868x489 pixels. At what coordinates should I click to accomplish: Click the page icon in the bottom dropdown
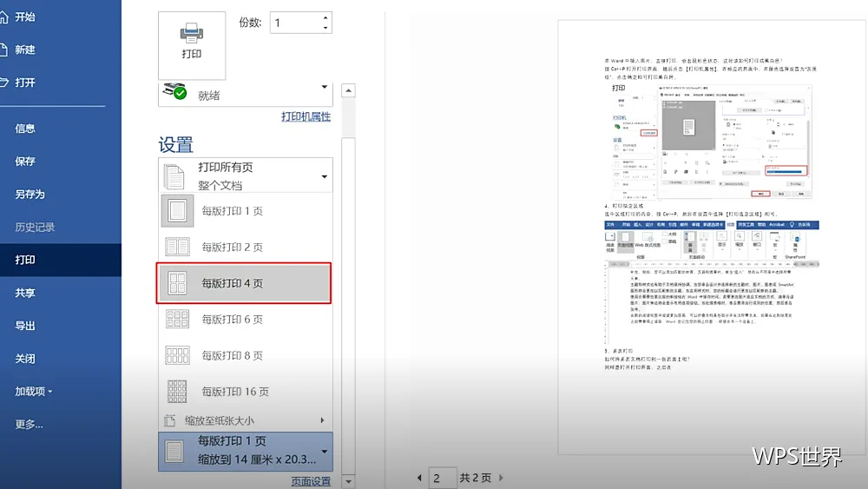click(x=174, y=452)
